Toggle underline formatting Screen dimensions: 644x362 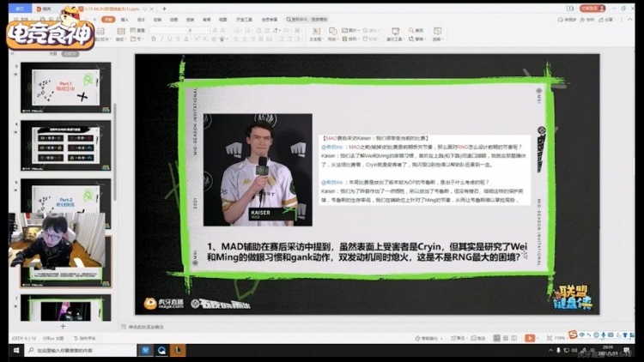pos(169,39)
